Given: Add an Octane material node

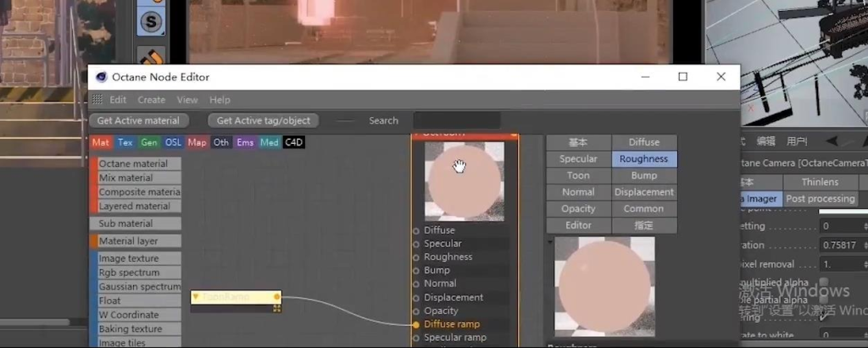Looking at the screenshot, I should click(135, 163).
